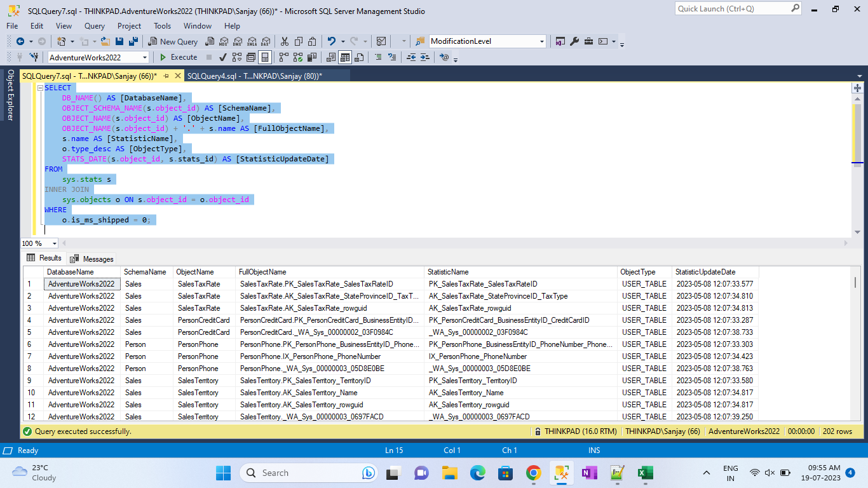Toggle Results to Grid output mode
This screenshot has height=488, width=868.
(345, 57)
